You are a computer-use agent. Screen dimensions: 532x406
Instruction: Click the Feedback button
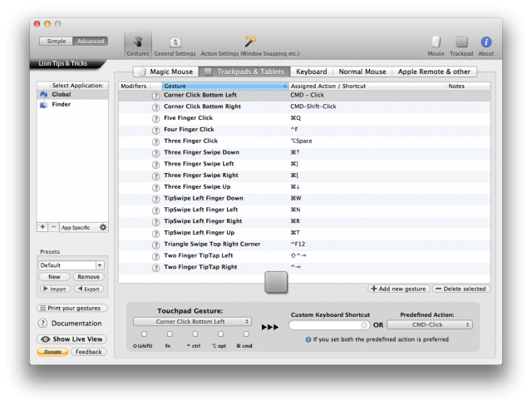pos(89,352)
